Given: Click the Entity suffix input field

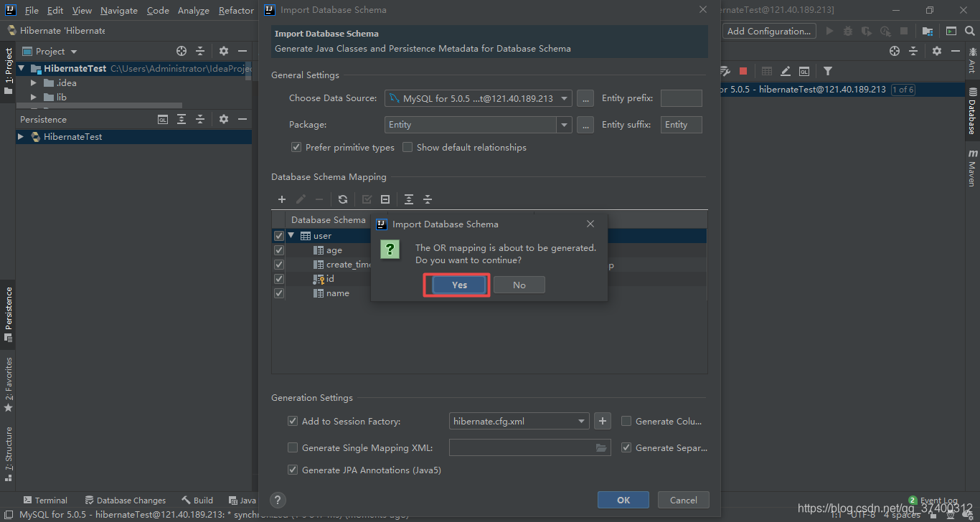Looking at the screenshot, I should (681, 125).
